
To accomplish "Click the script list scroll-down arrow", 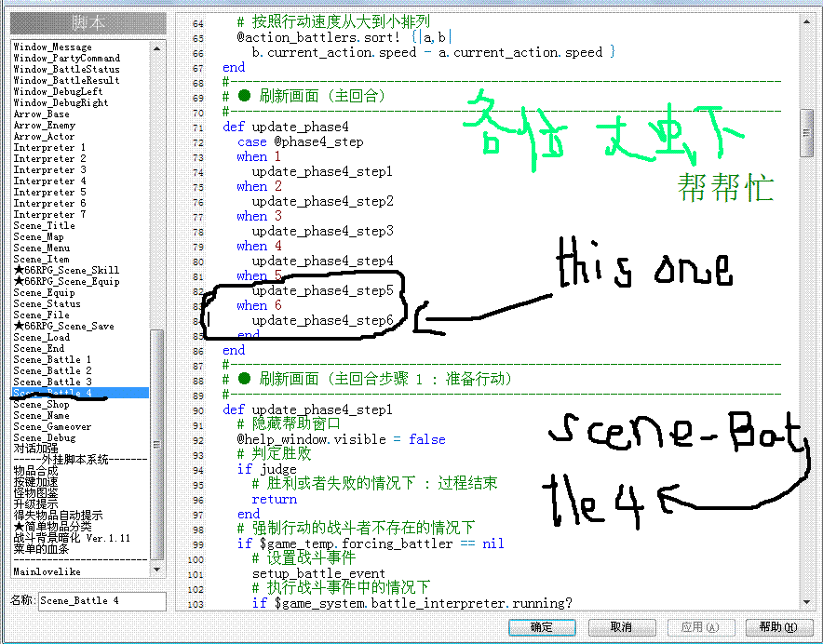I will pyautogui.click(x=157, y=570).
